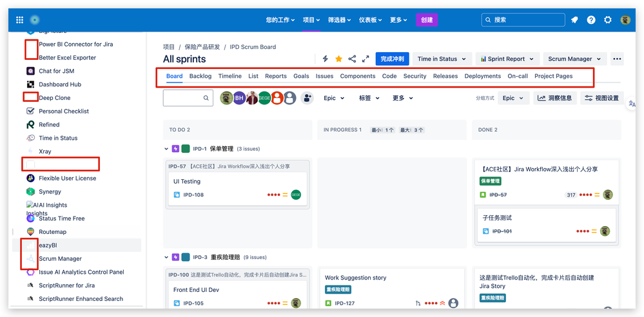Open the app switcher grid icon

(20, 20)
